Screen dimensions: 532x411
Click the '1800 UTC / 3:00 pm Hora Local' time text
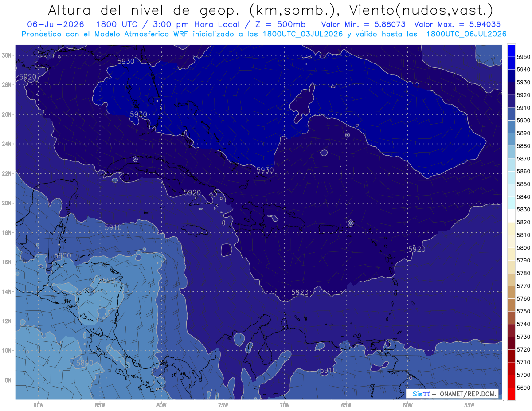(168, 24)
